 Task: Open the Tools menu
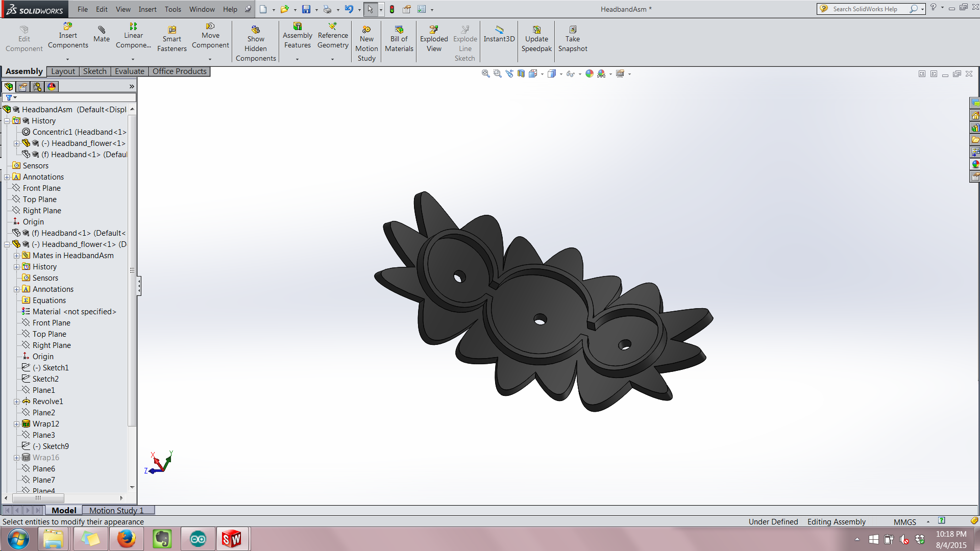[x=173, y=9]
